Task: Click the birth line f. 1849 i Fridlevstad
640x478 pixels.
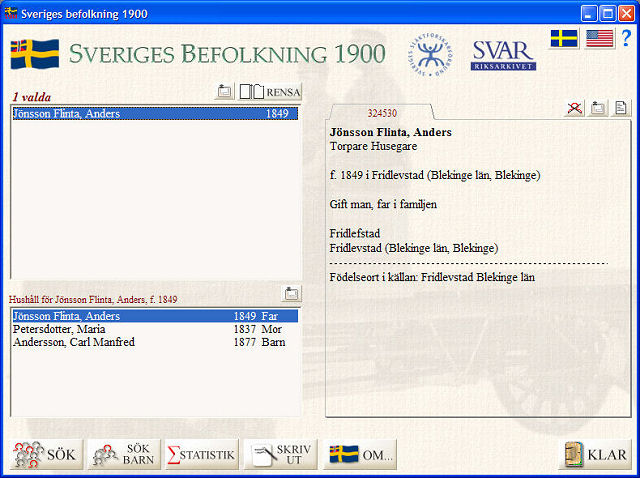Action: pos(435,175)
